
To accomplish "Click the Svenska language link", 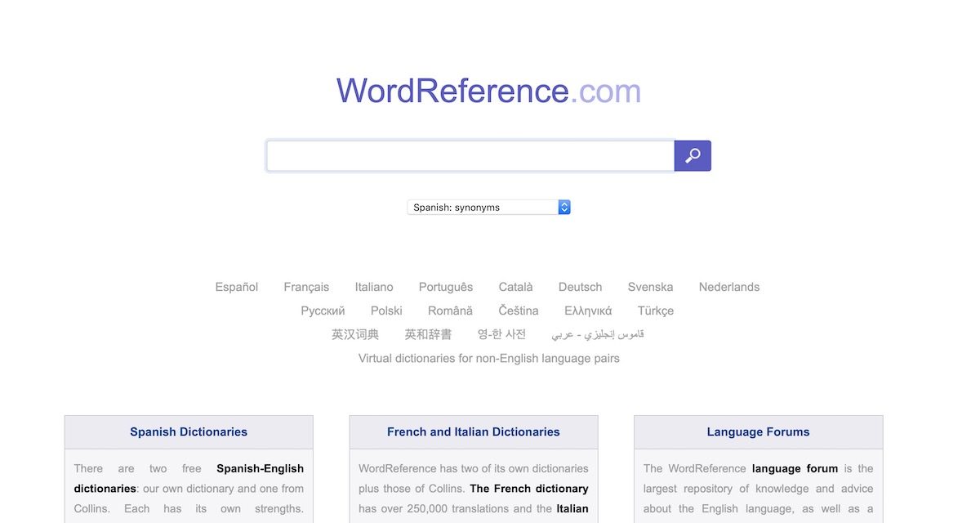I will coord(650,287).
